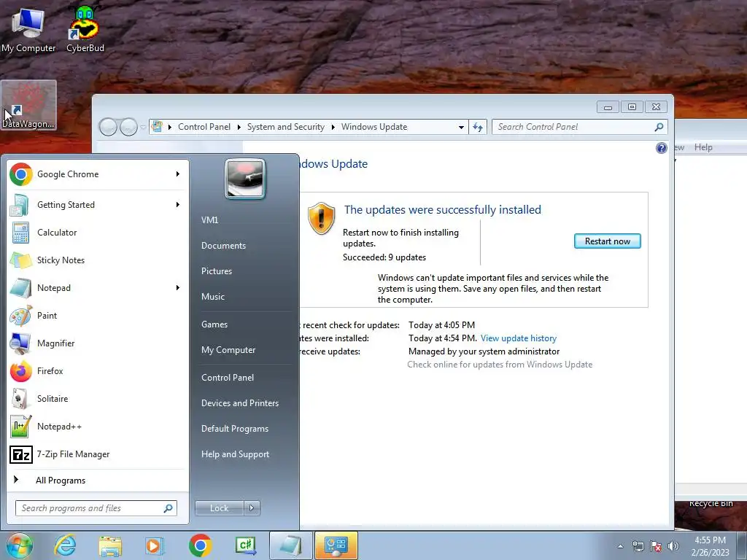Open My Computer in Start menu
The image size is (747, 560).
pos(228,350)
